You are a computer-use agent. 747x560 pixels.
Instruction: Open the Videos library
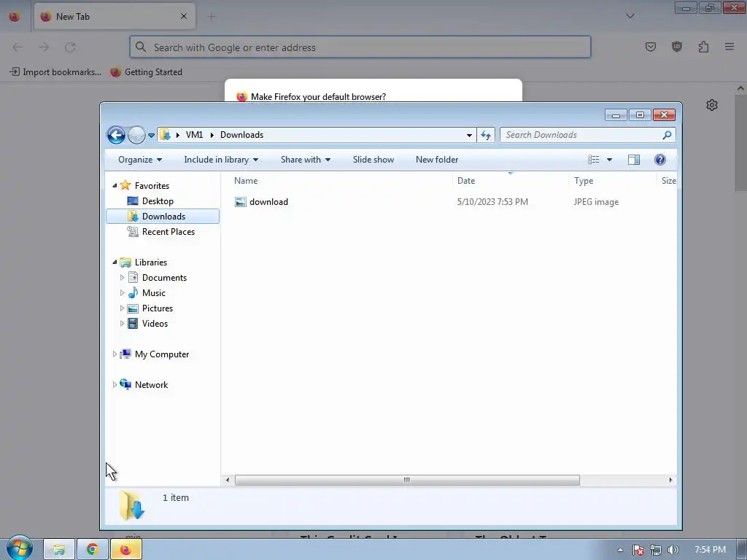(155, 323)
